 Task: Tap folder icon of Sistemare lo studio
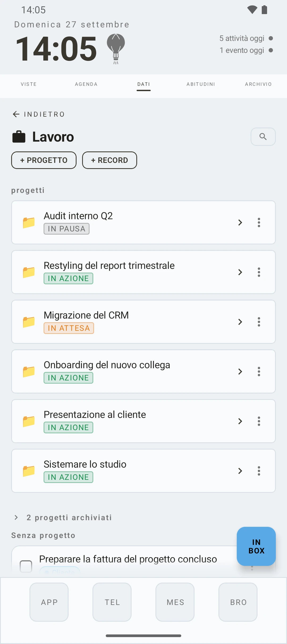point(29,471)
